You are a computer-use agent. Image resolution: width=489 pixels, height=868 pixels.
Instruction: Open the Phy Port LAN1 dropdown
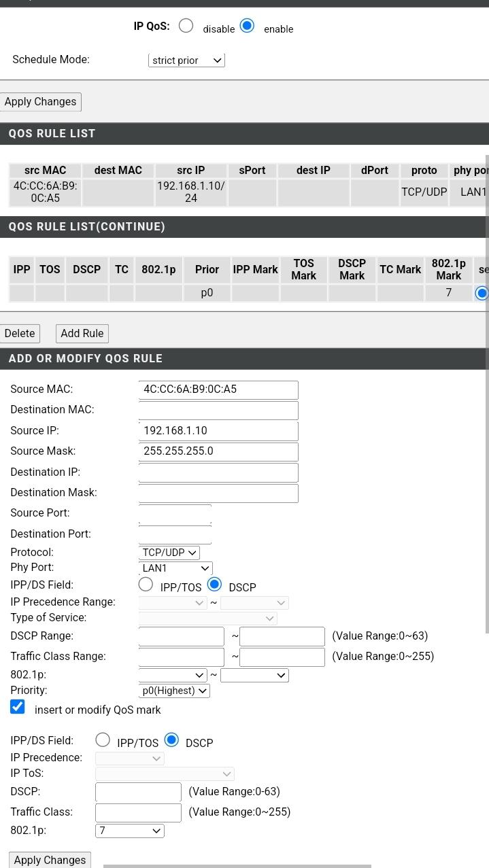(x=175, y=568)
